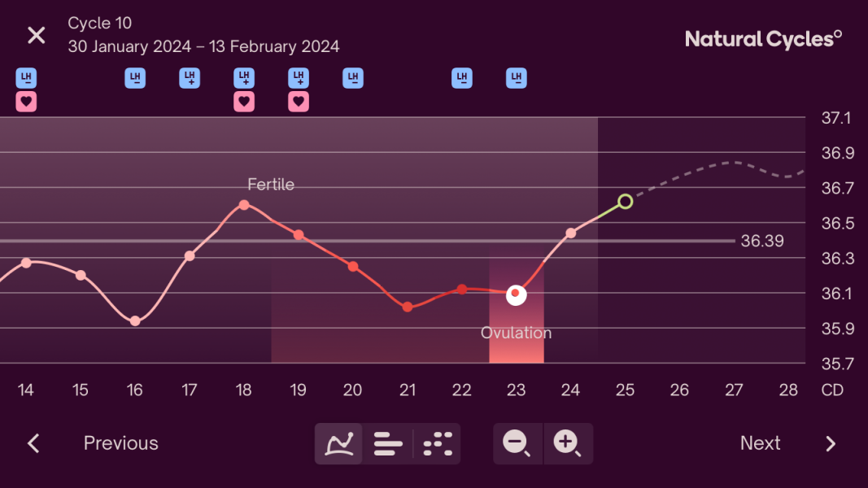Tap the heart icon on day 18
The width and height of the screenshot is (868, 488).
pyautogui.click(x=244, y=102)
